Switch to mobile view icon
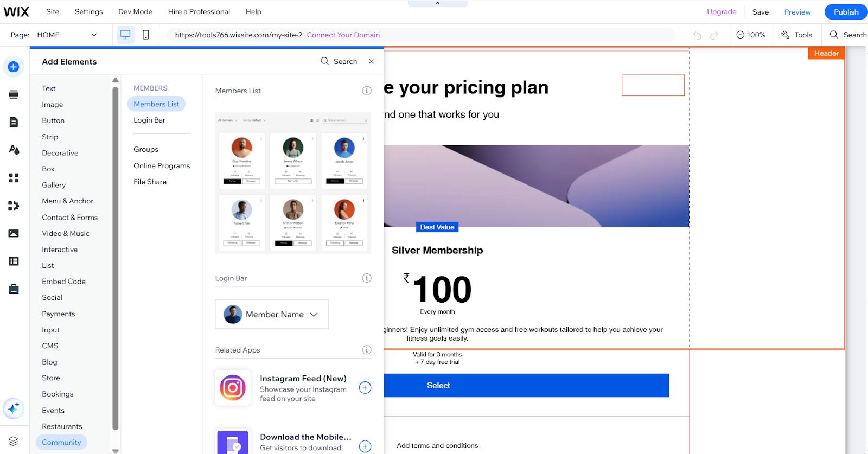 [x=145, y=35]
